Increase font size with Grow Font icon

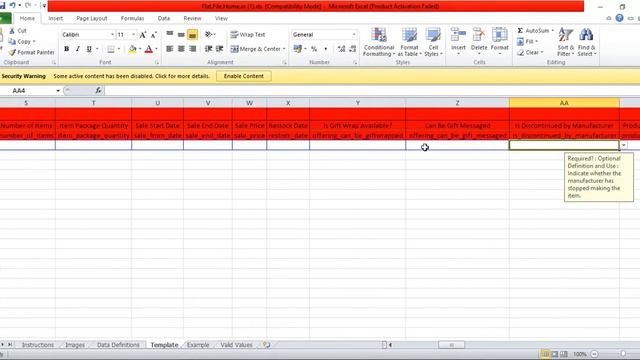[x=143, y=35]
